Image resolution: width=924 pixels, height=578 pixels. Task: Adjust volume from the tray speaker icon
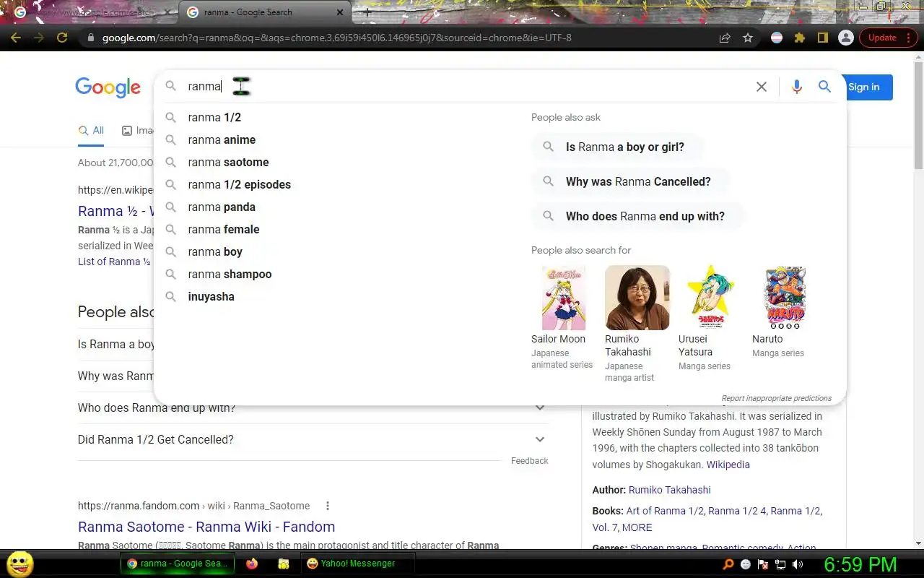[798, 564]
